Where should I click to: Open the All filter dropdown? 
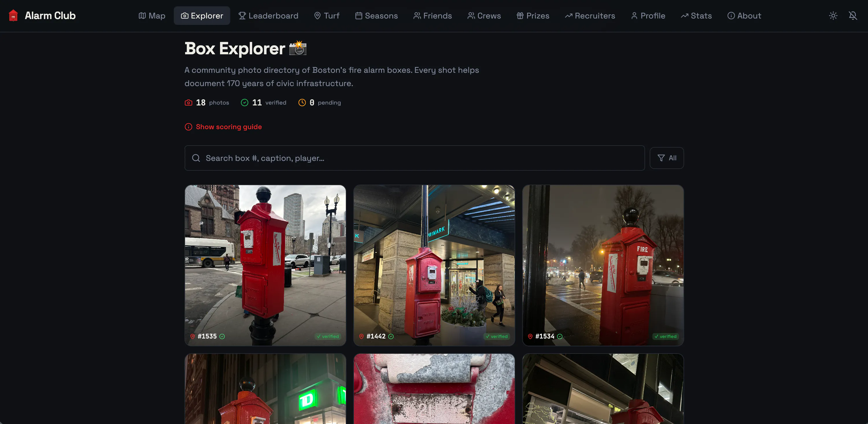pos(666,158)
